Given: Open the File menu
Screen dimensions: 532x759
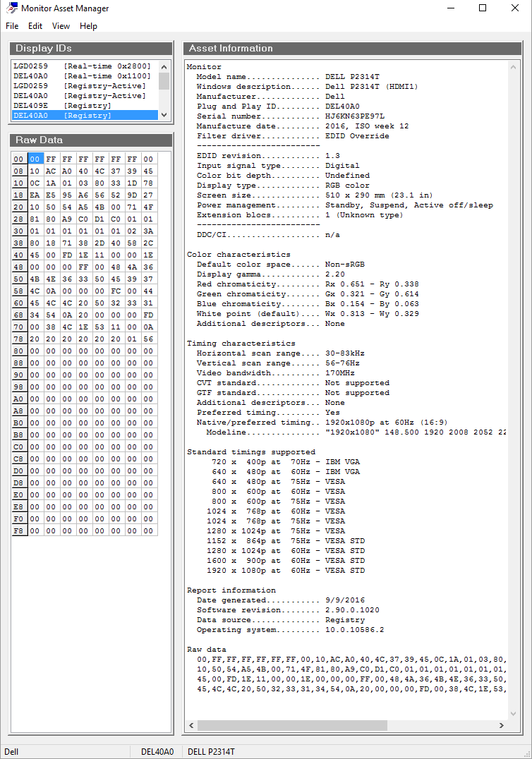Looking at the screenshot, I should (12, 26).
